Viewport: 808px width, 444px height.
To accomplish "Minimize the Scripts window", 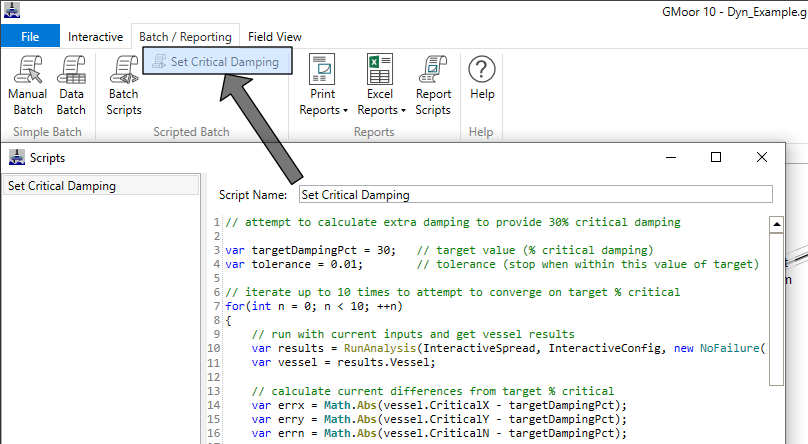I will pyautogui.click(x=670, y=157).
